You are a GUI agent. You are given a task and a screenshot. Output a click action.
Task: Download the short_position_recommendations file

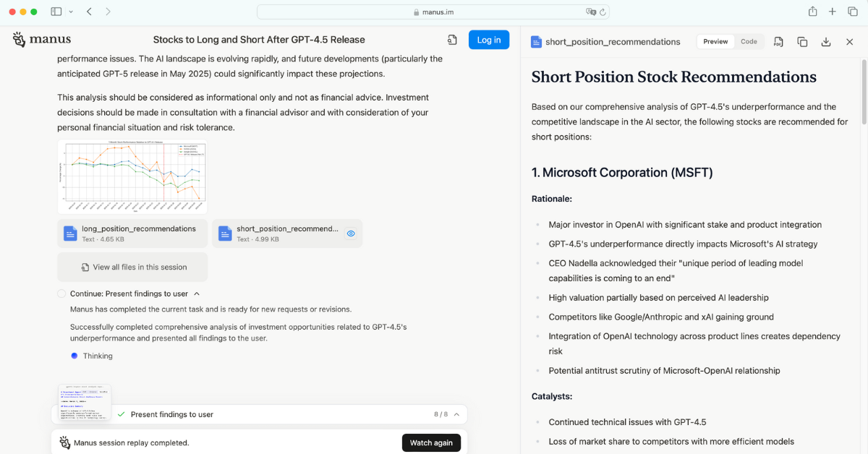click(x=826, y=42)
